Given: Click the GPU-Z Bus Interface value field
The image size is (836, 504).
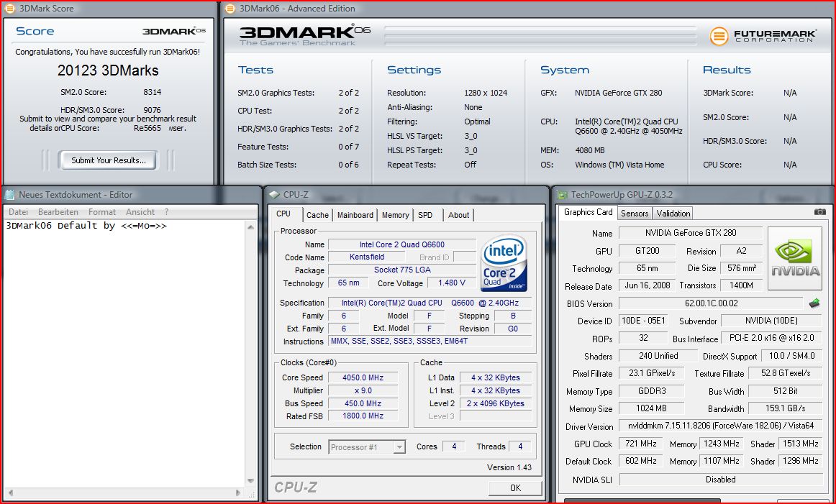Looking at the screenshot, I should pyautogui.click(x=771, y=339).
